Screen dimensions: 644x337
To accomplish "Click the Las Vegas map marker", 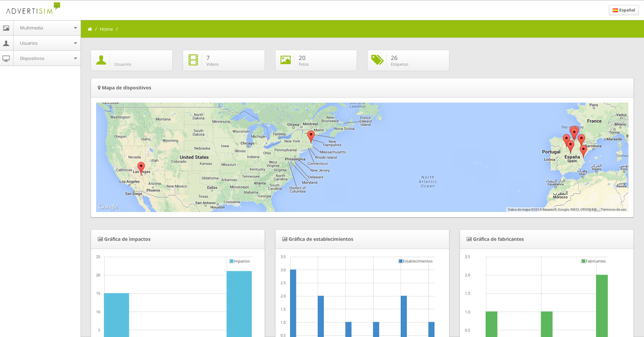I will (141, 168).
